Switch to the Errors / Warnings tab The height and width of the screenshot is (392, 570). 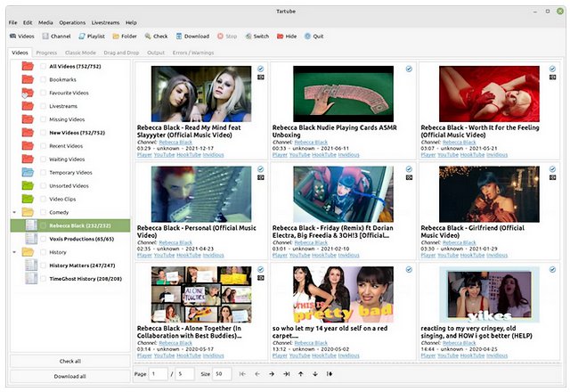pos(193,53)
